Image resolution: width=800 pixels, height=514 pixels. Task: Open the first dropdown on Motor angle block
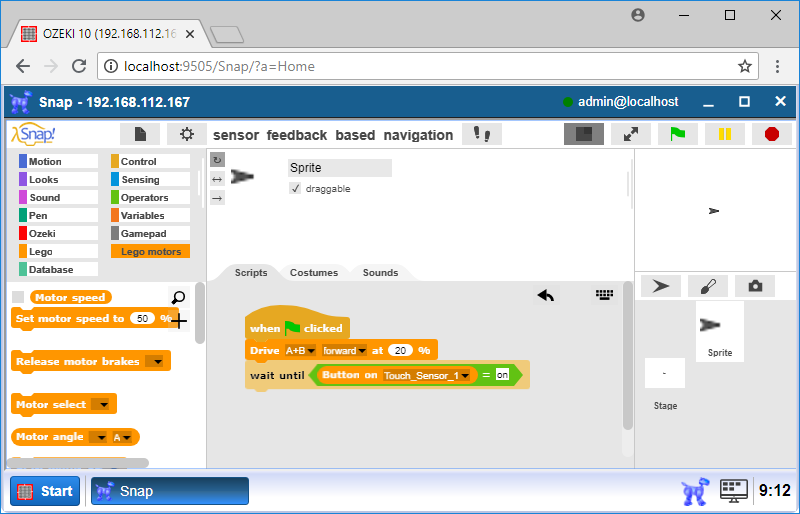point(98,437)
